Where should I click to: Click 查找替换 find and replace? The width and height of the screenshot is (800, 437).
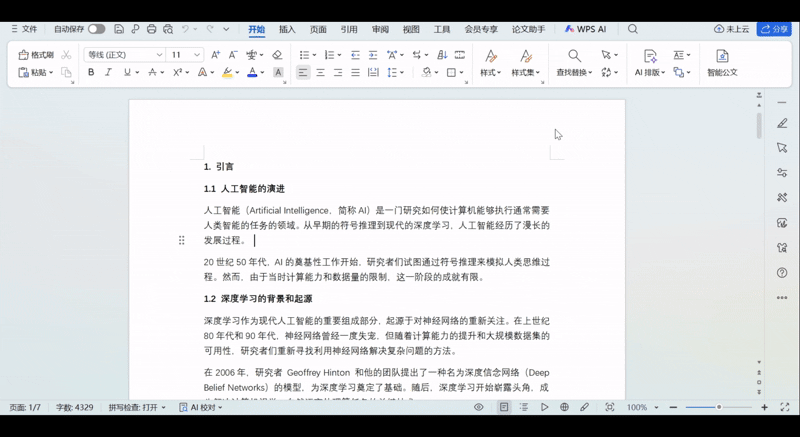(x=574, y=72)
